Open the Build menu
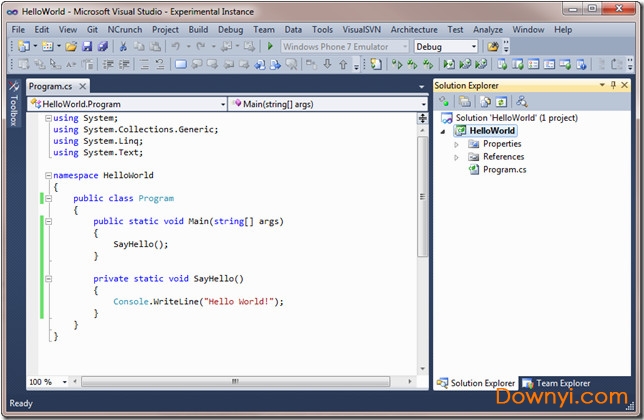This screenshot has height=420, width=644. click(x=198, y=30)
